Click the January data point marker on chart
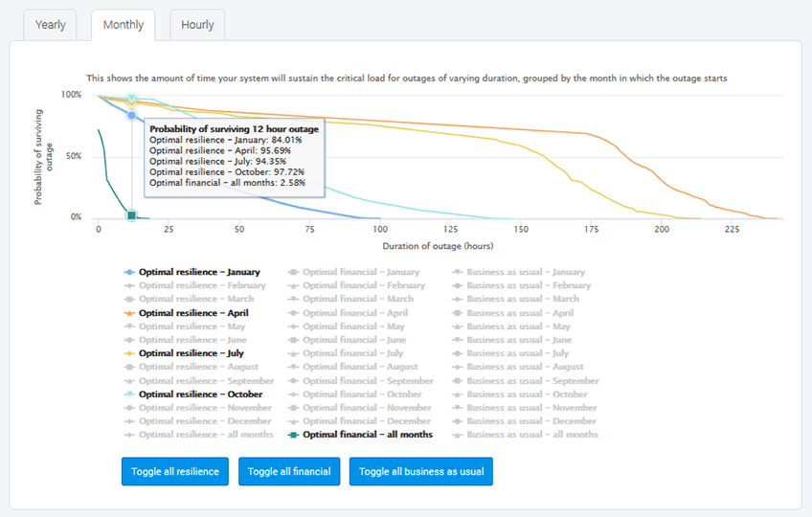 tap(132, 116)
